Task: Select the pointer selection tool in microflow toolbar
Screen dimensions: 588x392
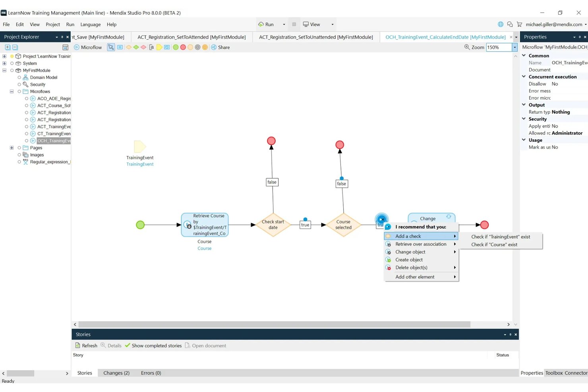Action: coord(111,47)
